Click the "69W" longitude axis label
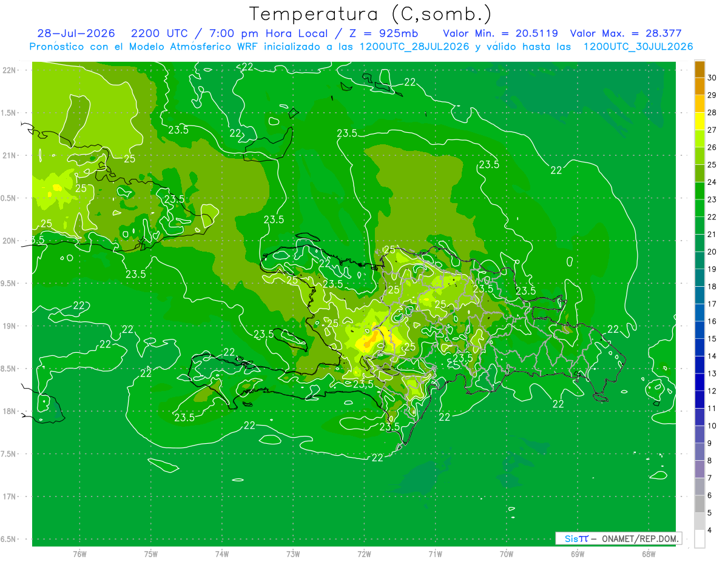This screenshot has width=728, height=562. [578, 554]
